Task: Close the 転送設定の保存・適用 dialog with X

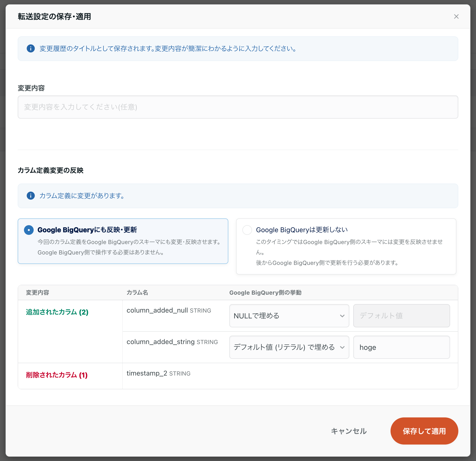Action: pyautogui.click(x=456, y=16)
